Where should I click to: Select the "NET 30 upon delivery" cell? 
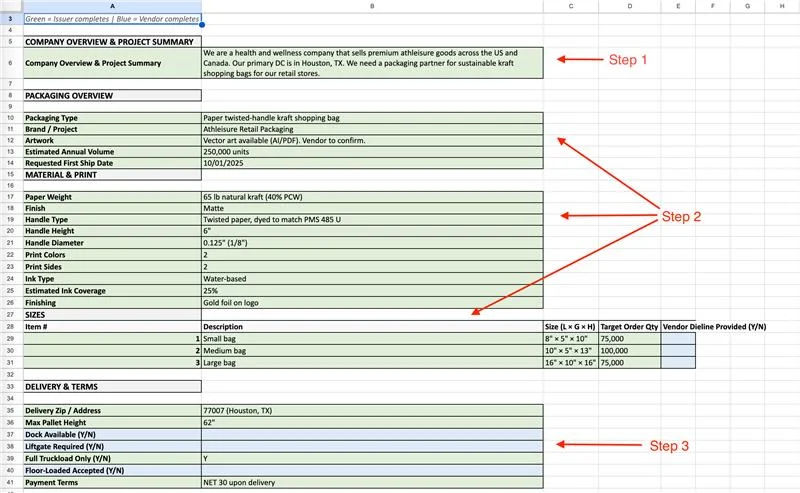pos(372,482)
